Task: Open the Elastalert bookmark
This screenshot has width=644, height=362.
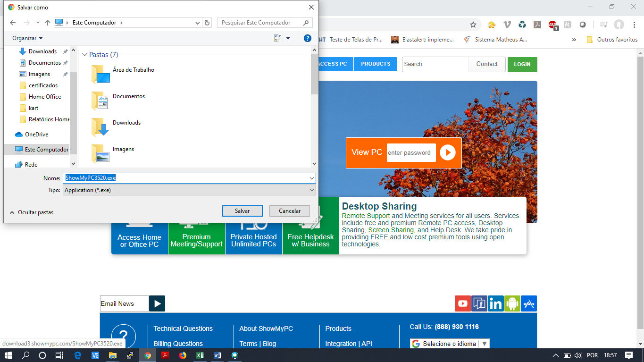Action: pyautogui.click(x=422, y=40)
